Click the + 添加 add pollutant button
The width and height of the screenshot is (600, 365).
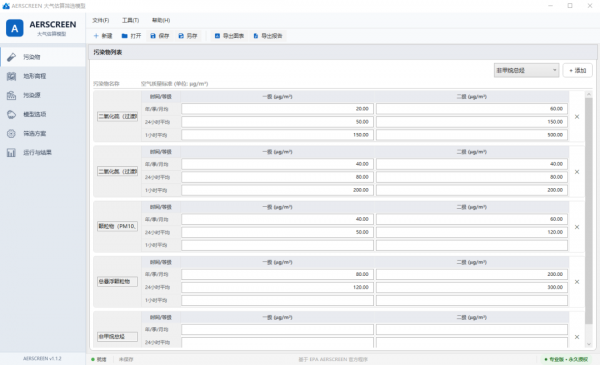click(578, 70)
